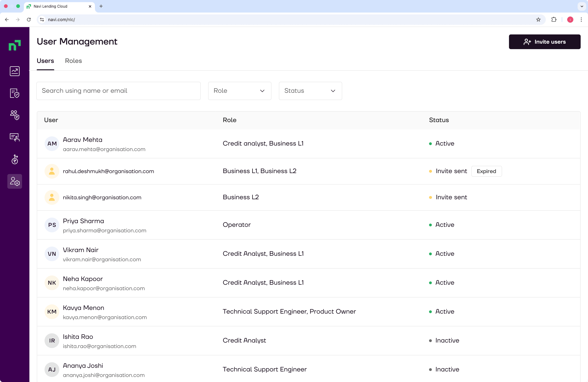This screenshot has width=588, height=382.
Task: Open the rupee money bag sidebar icon
Action: (x=15, y=159)
